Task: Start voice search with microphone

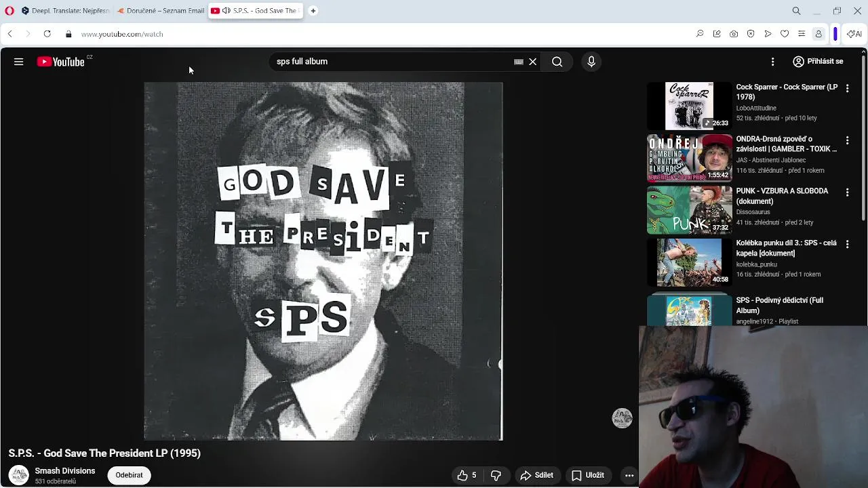Action: click(x=591, y=62)
